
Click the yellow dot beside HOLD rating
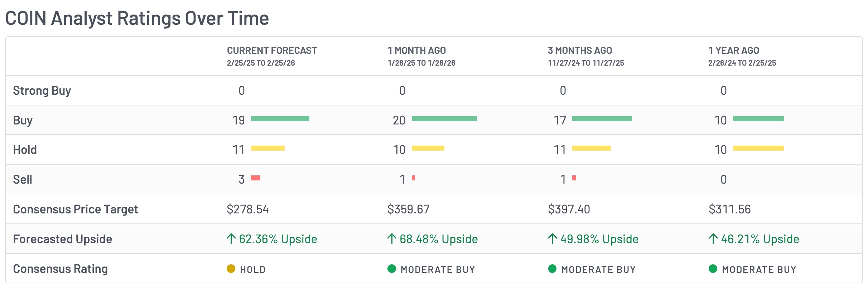[231, 269]
